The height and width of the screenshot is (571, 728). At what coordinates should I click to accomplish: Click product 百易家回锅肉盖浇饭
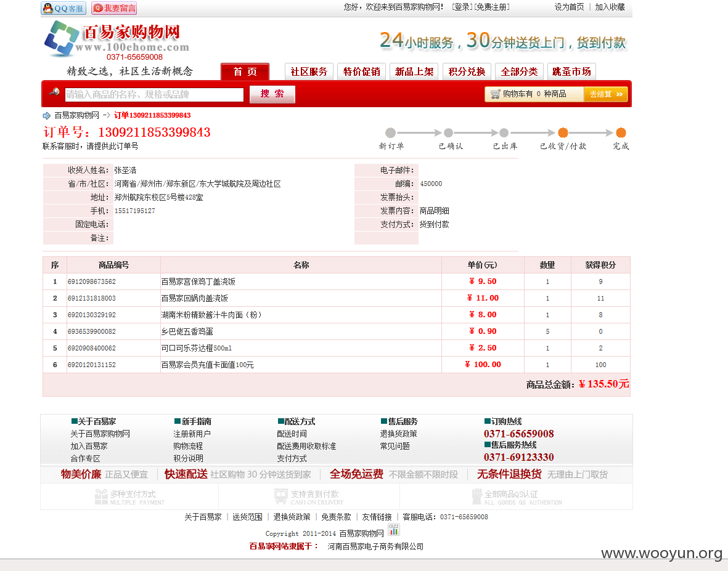(x=195, y=298)
